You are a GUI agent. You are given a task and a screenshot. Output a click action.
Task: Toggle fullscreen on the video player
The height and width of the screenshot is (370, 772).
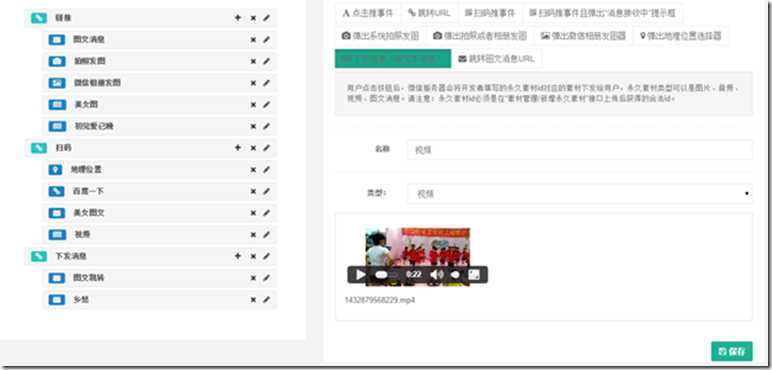coord(474,275)
